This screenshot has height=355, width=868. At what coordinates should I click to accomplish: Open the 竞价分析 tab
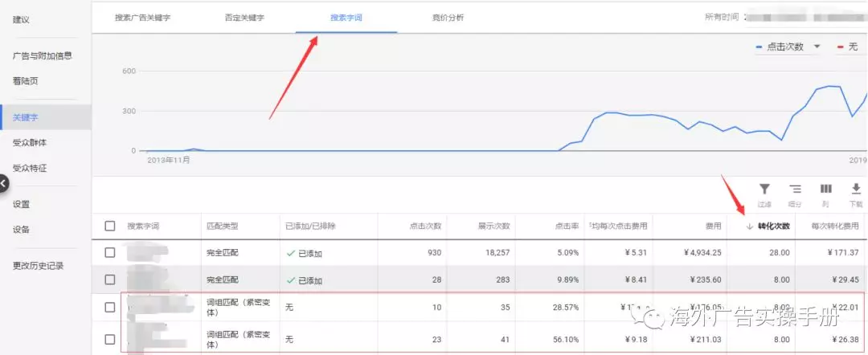(x=448, y=17)
